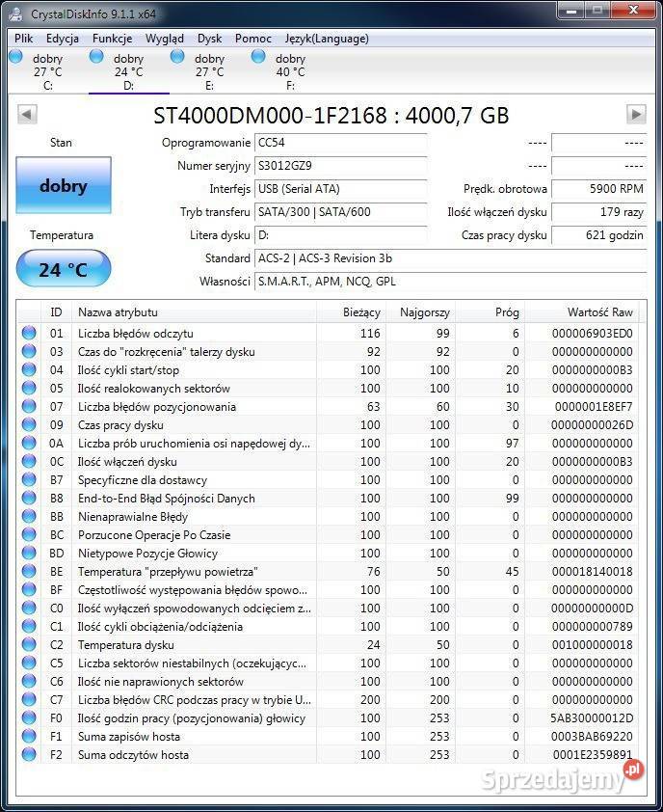The height and width of the screenshot is (812, 663).
Task: Click status orb of attribute C2 row
Action: point(29,644)
